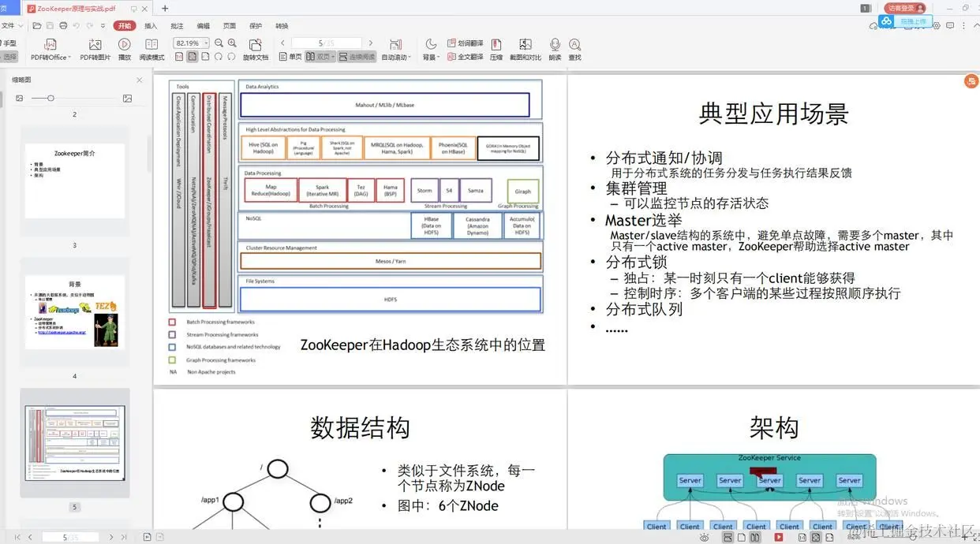Switch to the 保护 ribbon tab
Screen dimensions: 980x544
click(256, 26)
